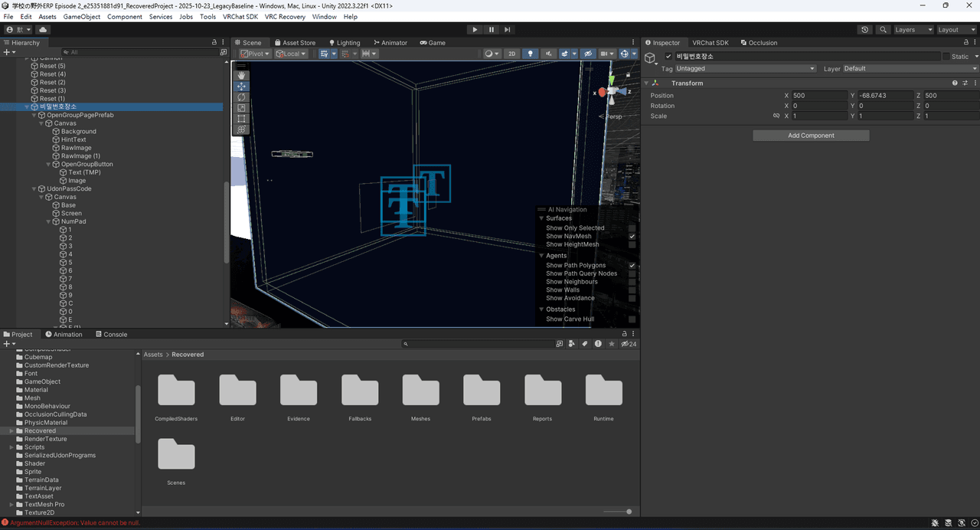Select the Rect tool in Scene view
980x530 pixels.
[x=242, y=119]
